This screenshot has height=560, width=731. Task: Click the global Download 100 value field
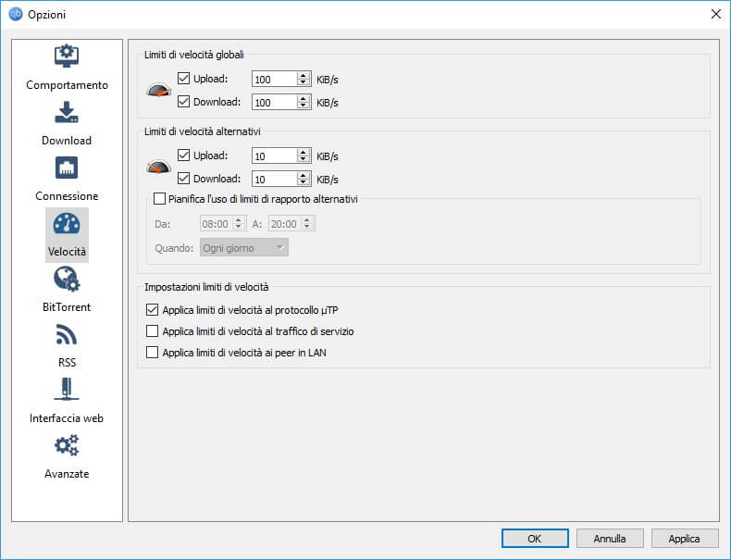(275, 102)
